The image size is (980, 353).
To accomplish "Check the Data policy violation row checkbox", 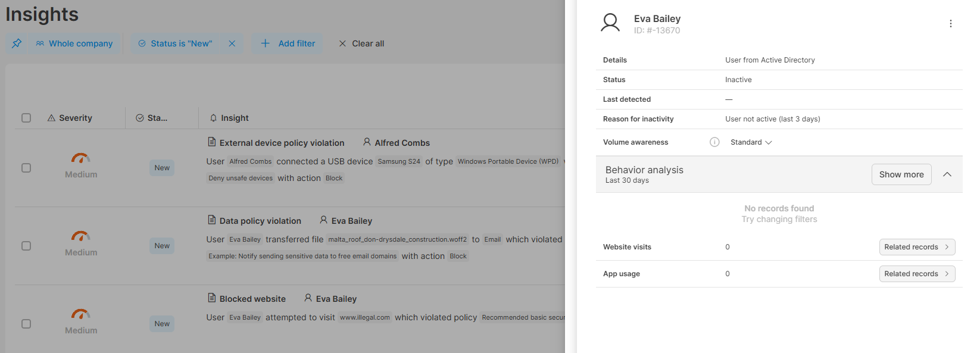I will (x=26, y=246).
